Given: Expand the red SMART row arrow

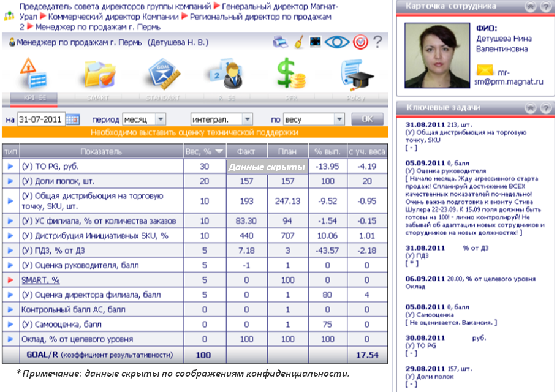Looking at the screenshot, I should coord(10,280).
